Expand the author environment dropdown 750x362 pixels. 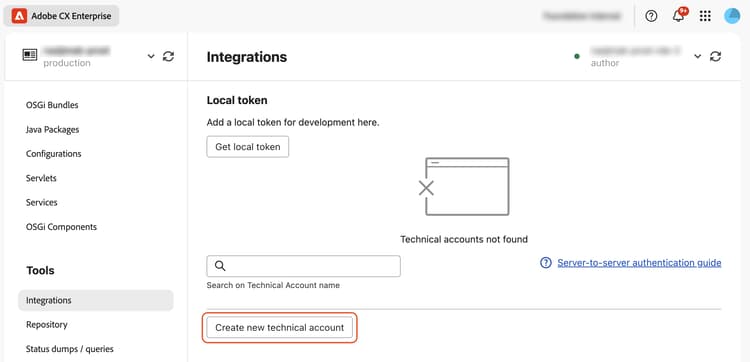pyautogui.click(x=697, y=56)
